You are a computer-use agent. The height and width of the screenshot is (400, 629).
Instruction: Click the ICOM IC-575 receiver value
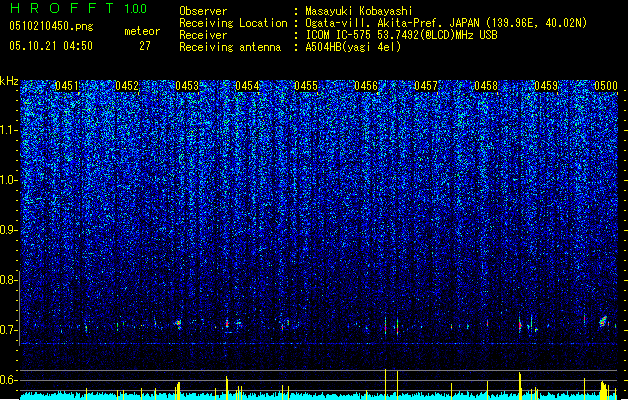click(402, 35)
